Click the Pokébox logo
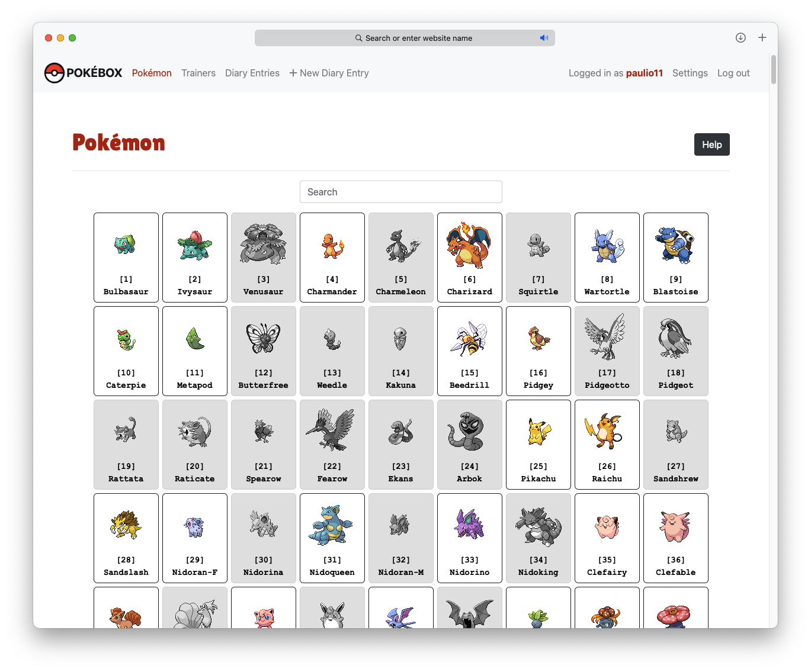 (x=83, y=73)
